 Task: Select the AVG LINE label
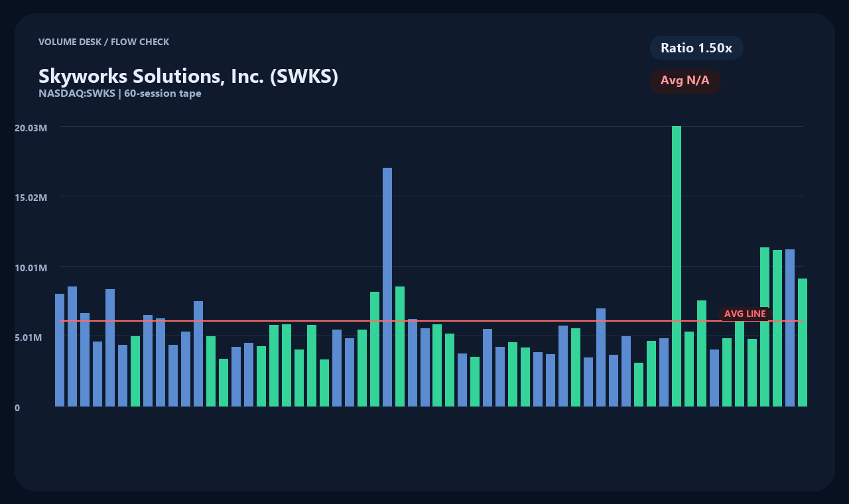pos(745,314)
